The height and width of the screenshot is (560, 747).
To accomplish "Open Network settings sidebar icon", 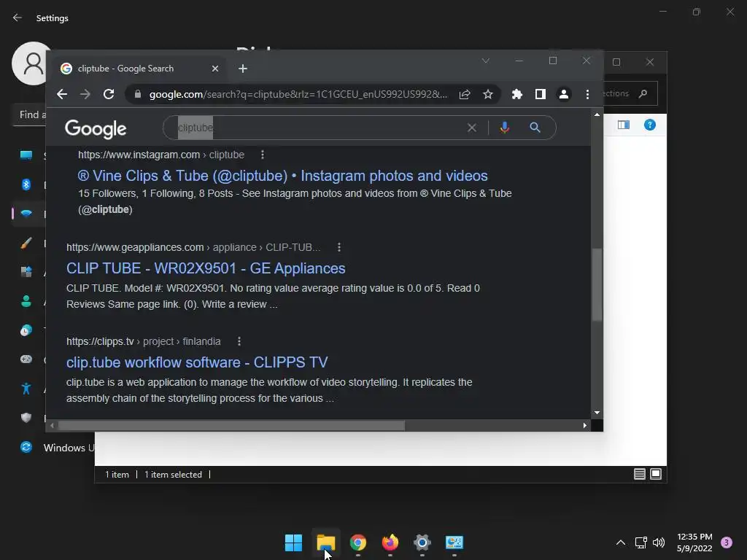I will pyautogui.click(x=26, y=214).
